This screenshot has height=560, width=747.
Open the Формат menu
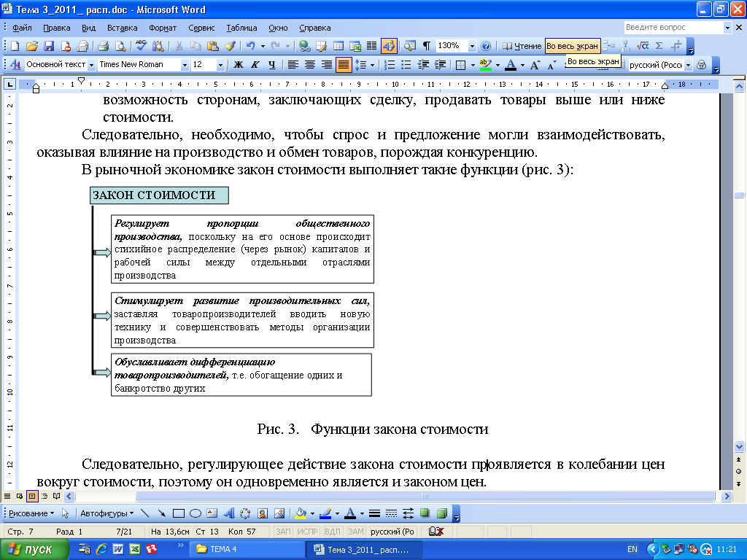tap(163, 28)
